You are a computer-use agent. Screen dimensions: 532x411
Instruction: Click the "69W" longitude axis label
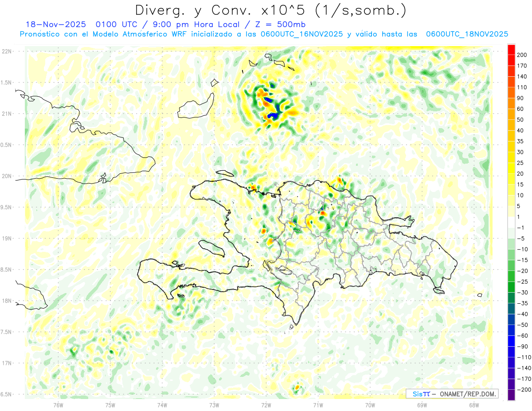click(422, 405)
